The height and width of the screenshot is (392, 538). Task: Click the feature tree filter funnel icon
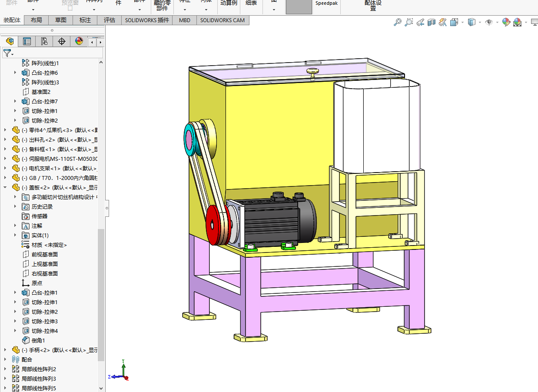[x=7, y=53]
